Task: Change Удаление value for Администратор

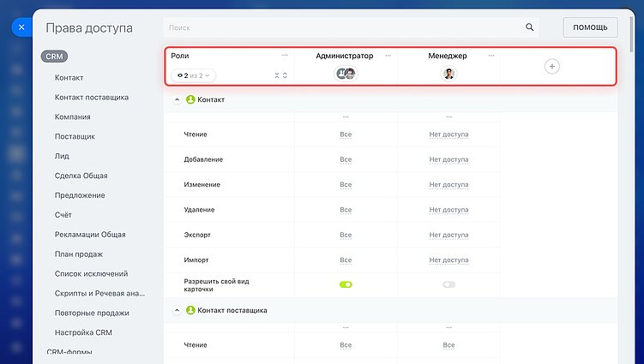Action: pos(346,210)
